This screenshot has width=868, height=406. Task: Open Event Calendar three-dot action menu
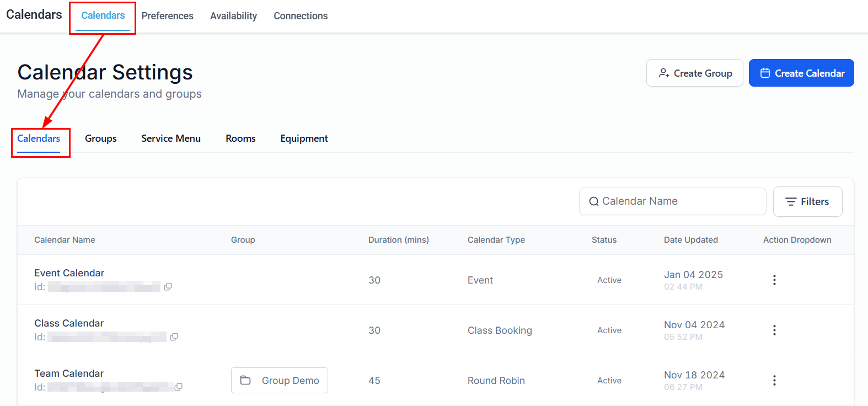click(x=774, y=280)
